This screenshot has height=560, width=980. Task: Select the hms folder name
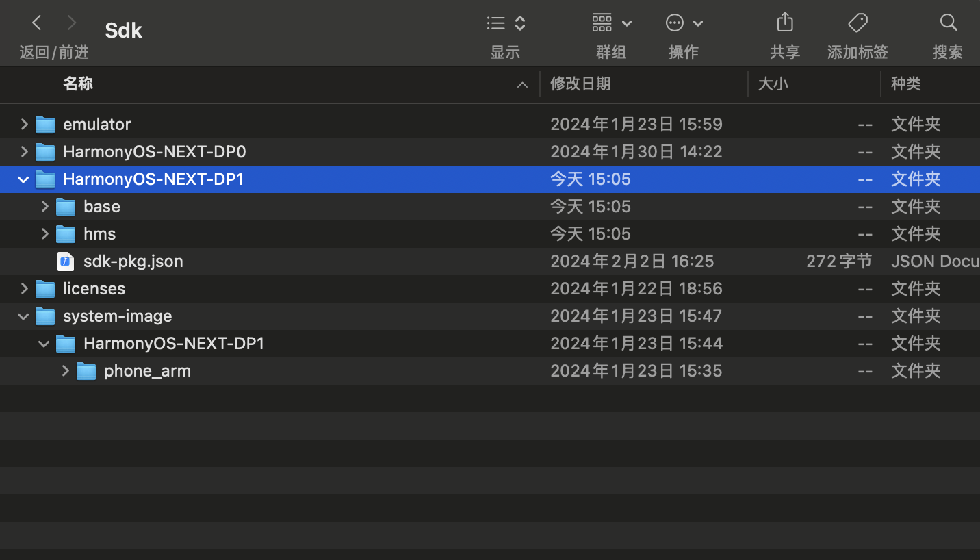99,233
